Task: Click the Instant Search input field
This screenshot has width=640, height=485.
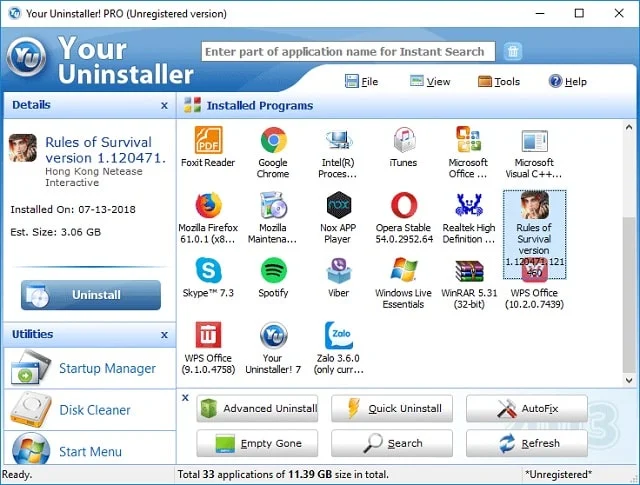Action: pyautogui.click(x=348, y=51)
